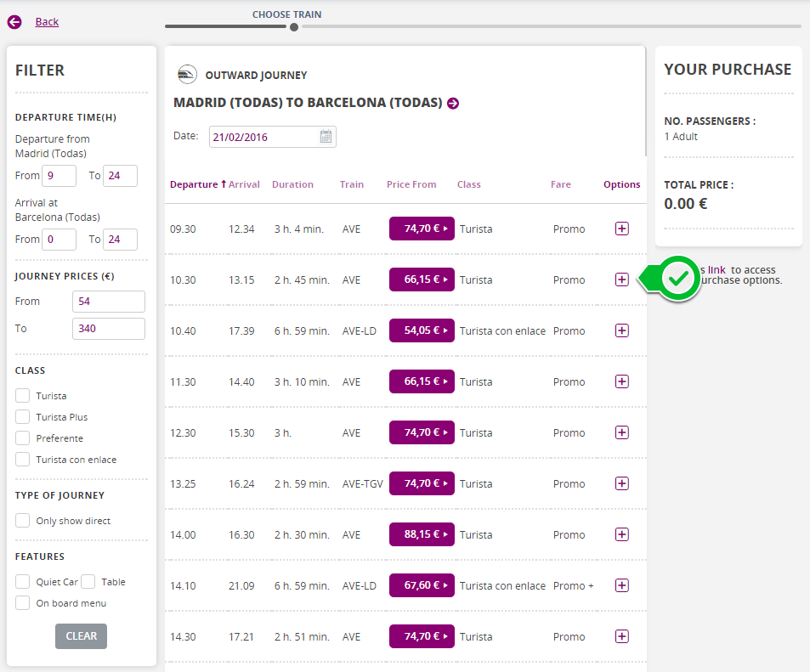Expand options for the 10.30 train
Viewport: 810px width, 672px height.
tap(621, 280)
